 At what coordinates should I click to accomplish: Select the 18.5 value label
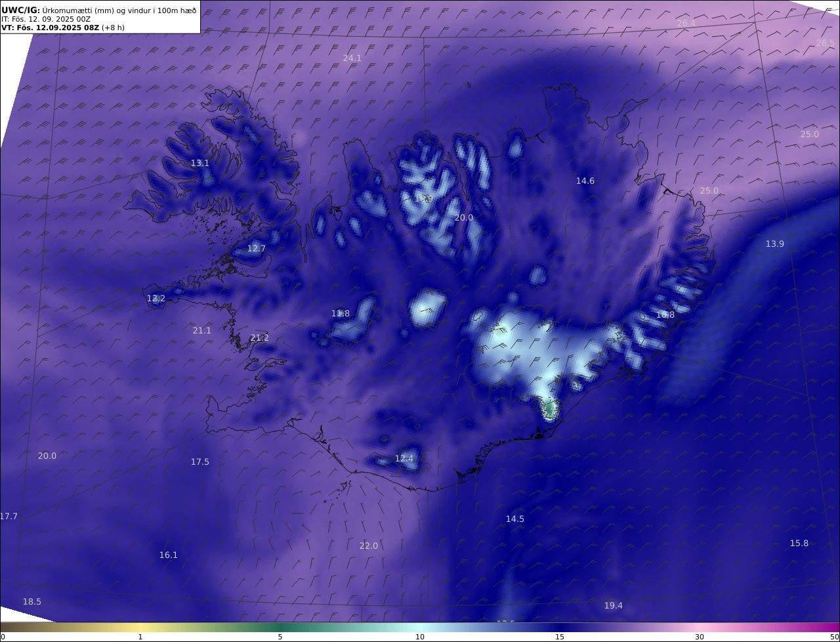pyautogui.click(x=32, y=601)
